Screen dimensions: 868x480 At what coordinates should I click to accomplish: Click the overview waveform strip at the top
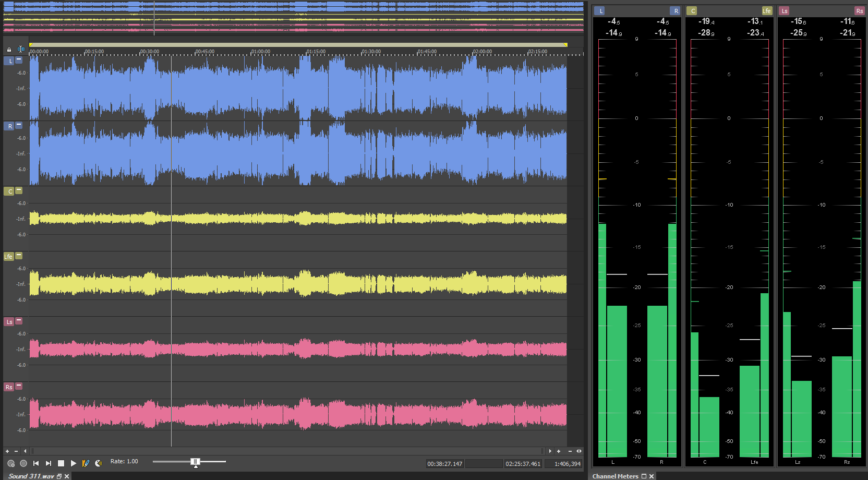[x=293, y=18]
